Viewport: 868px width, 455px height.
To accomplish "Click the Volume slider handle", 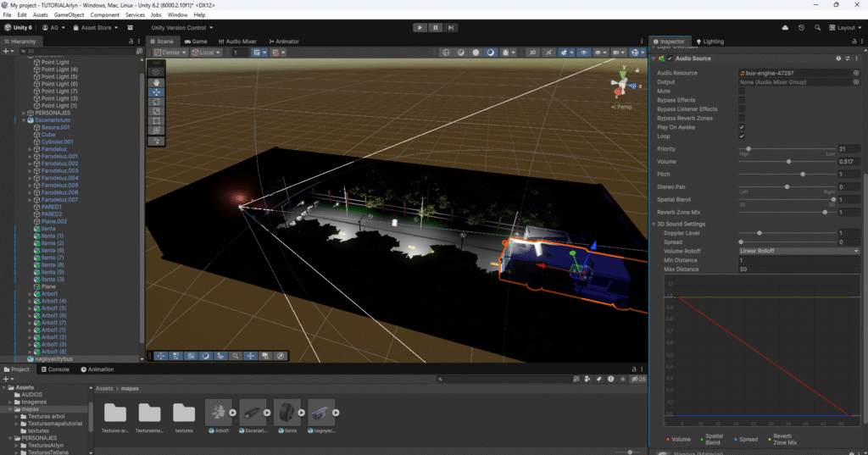I will (789, 161).
